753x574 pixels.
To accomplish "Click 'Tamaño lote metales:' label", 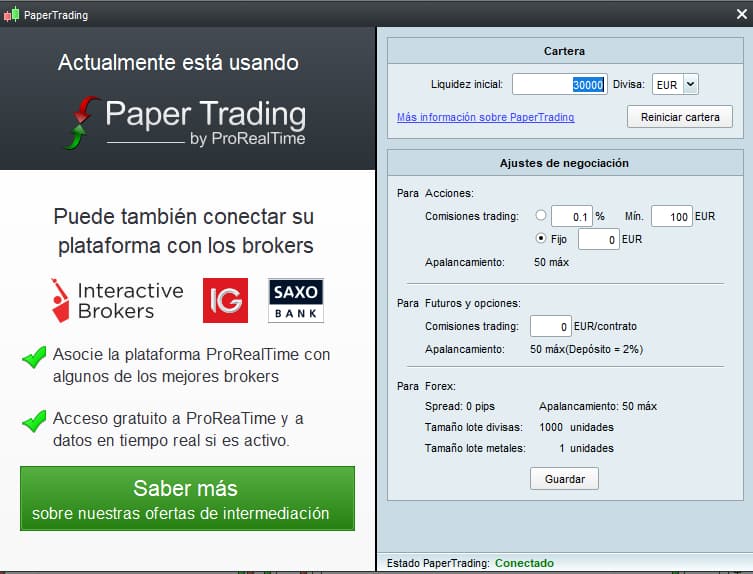I will point(475,448).
